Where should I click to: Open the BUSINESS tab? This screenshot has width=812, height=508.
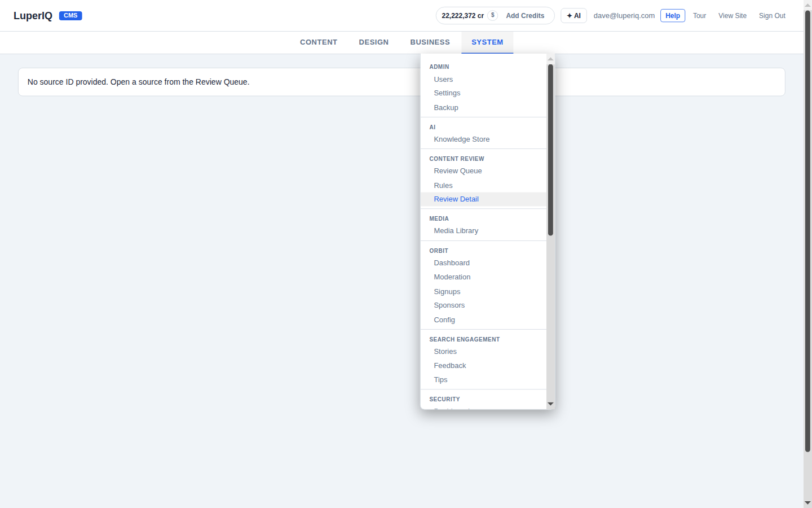(430, 42)
